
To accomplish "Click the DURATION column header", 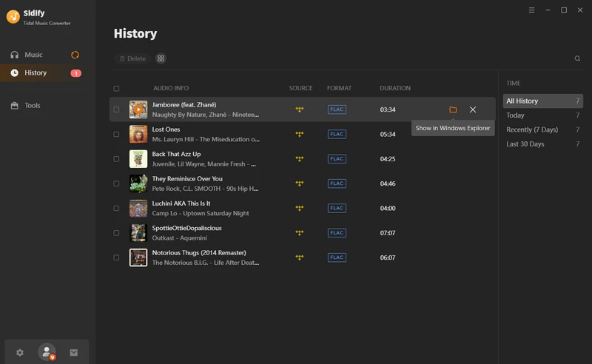I will point(395,88).
